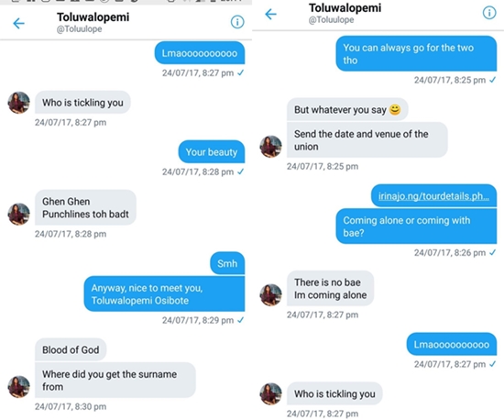Tap avatar beside 'Ghen Ghen Punchlines toh badt'
Viewport: 504px width, 420px height.
(x=18, y=214)
